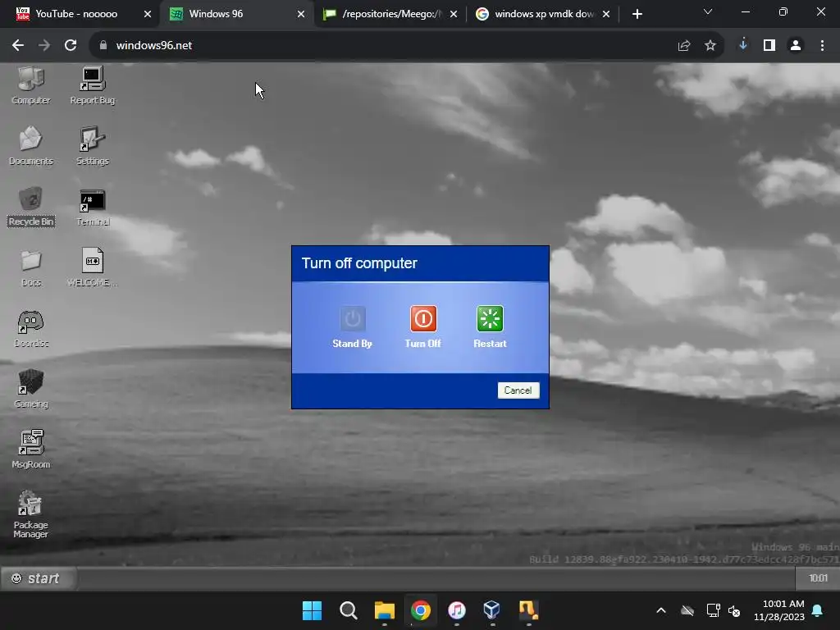Close the Windows 96 browser tab
Image resolution: width=840 pixels, height=630 pixels.
pyautogui.click(x=301, y=14)
